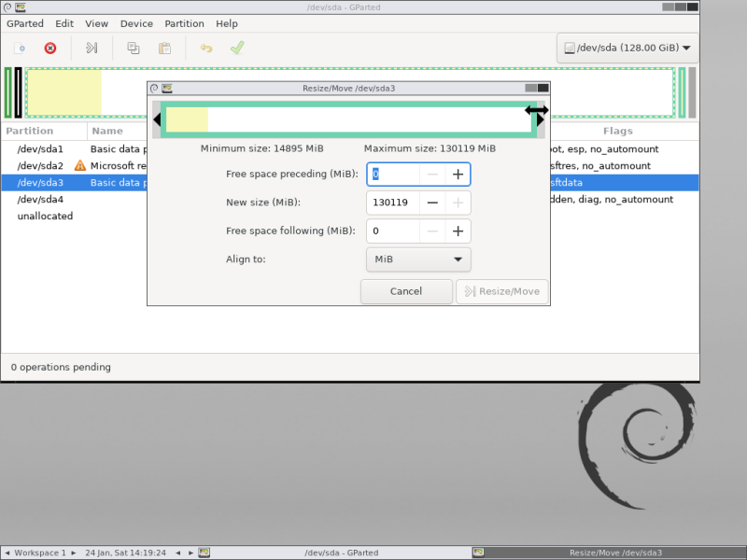747x560 pixels.
Task: Open the View menu
Action: [x=97, y=24]
